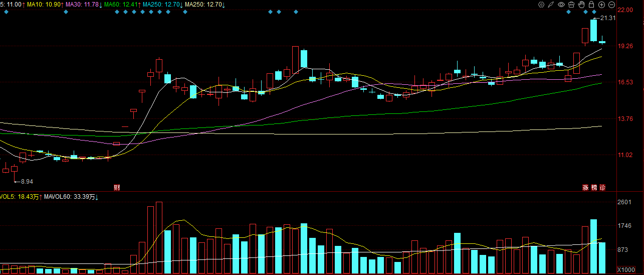644x275 pixels.
Task: Click the 13.76 price axis value
Action: pos(626,118)
